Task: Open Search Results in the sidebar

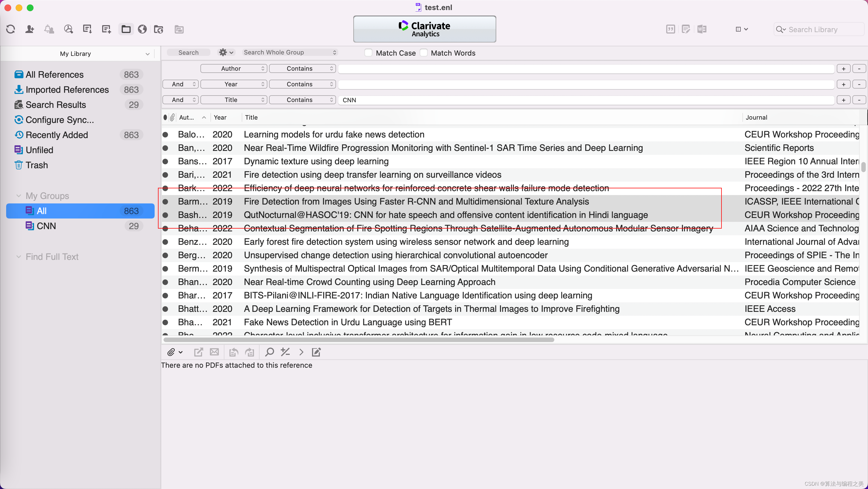Action: pos(56,105)
